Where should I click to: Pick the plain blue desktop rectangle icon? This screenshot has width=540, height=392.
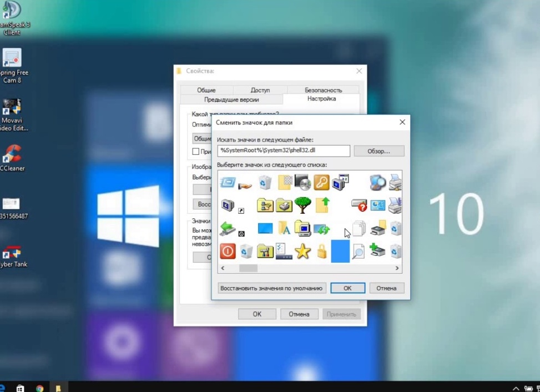265,228
